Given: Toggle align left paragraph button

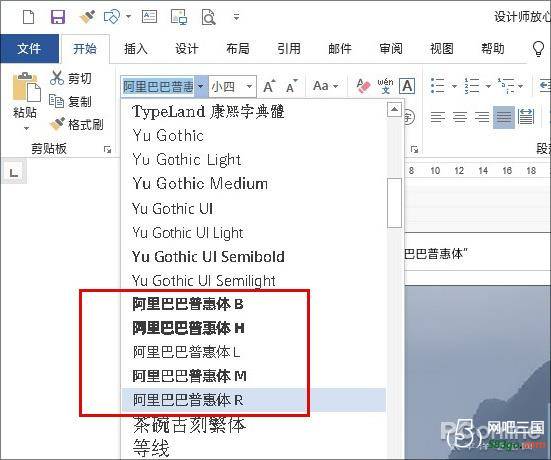Looking at the screenshot, I should 437,117.
